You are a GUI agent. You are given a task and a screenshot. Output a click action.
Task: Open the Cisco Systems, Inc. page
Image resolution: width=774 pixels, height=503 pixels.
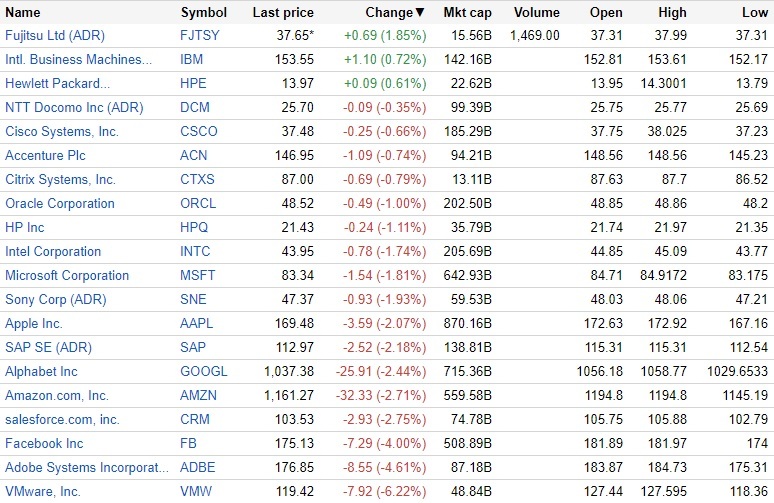[x=62, y=132]
